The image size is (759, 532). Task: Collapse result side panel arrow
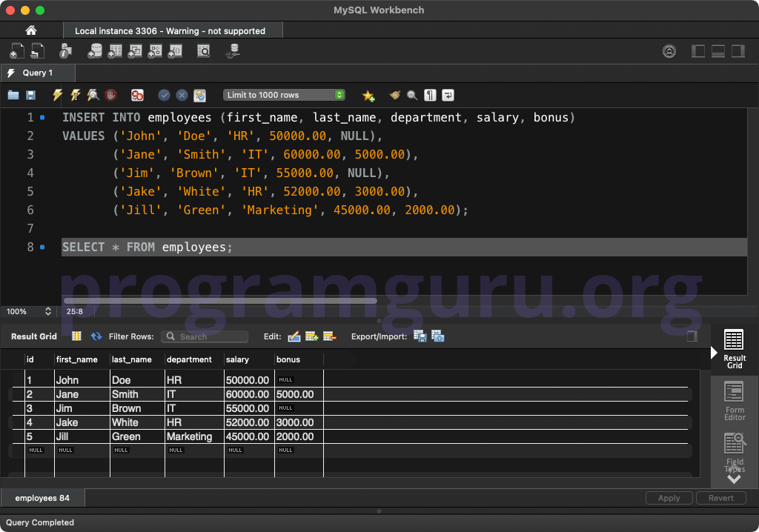click(x=714, y=353)
